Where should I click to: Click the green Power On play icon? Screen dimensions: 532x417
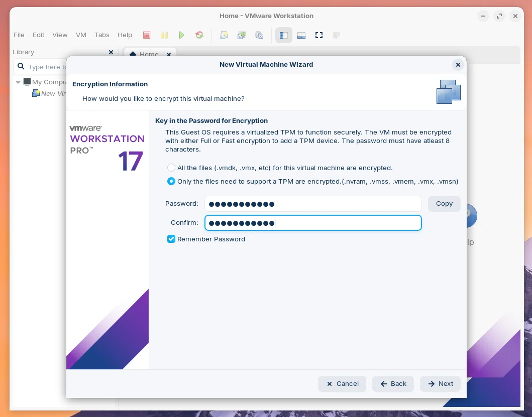point(181,35)
